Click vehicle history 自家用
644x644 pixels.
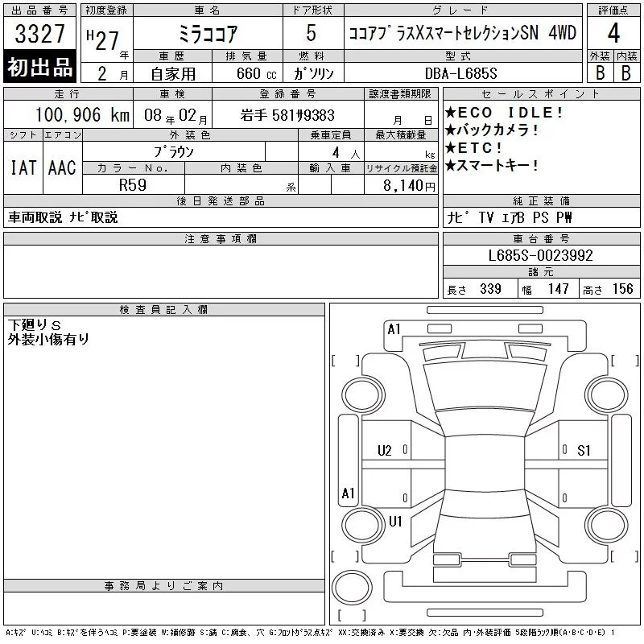[x=173, y=73]
